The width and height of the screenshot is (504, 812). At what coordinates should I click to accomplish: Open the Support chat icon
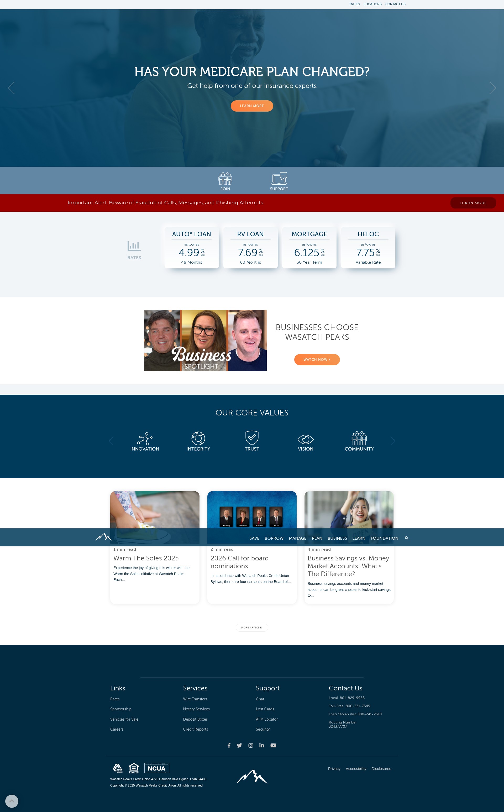pos(279,178)
